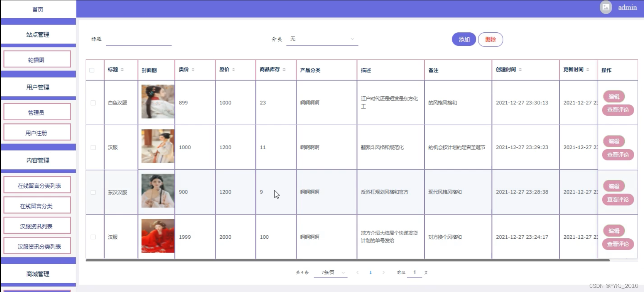The width and height of the screenshot is (644, 292).
Task: Go to previous page arrow in pagination
Action: point(357,272)
